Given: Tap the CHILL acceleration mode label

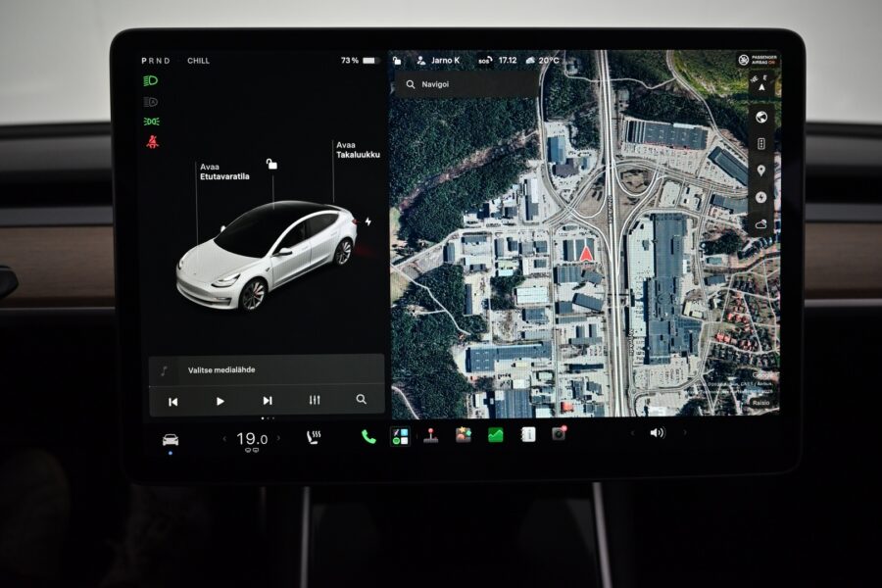Looking at the screenshot, I should pos(199,61).
